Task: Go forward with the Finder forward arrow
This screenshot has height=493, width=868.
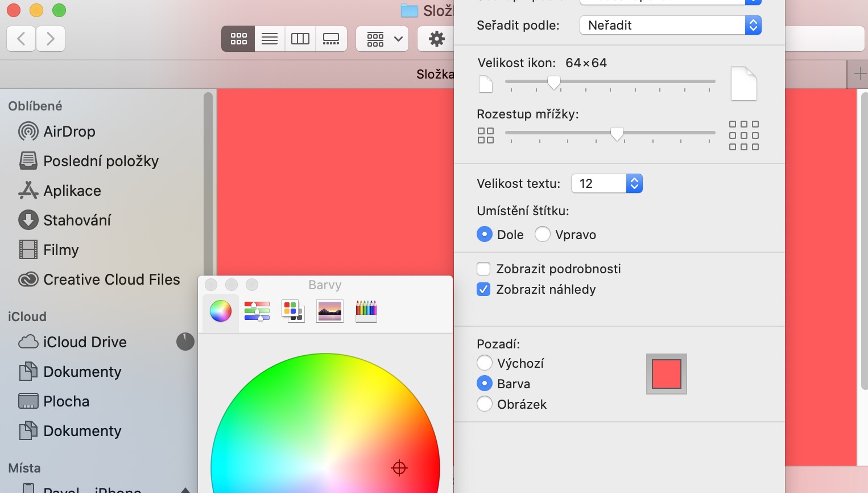Action: pos(51,39)
